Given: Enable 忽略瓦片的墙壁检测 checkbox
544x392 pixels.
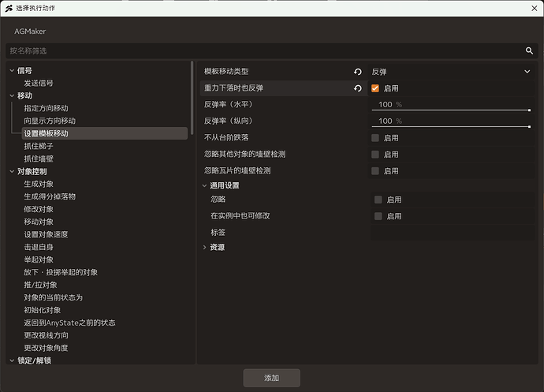Looking at the screenshot, I should [375, 171].
